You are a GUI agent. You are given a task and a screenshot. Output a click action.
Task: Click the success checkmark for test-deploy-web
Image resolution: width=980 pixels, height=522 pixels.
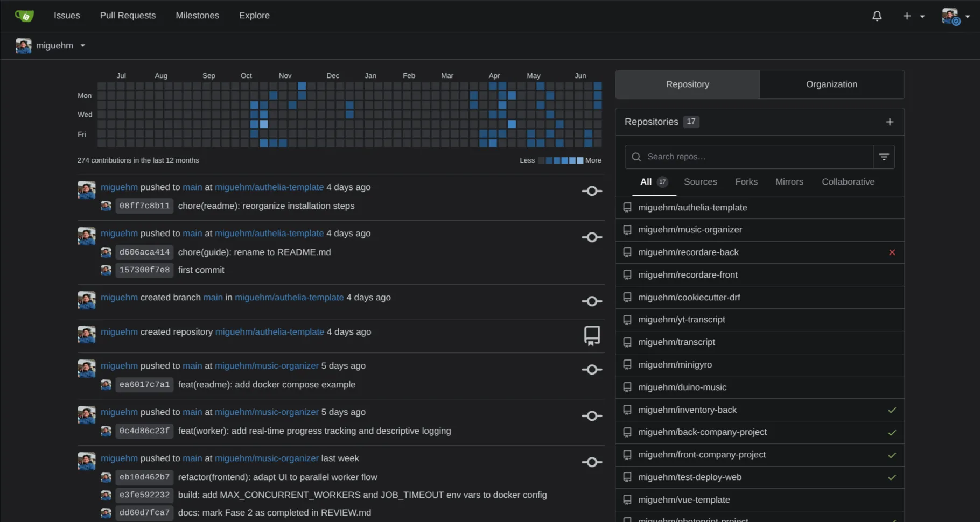click(x=892, y=477)
